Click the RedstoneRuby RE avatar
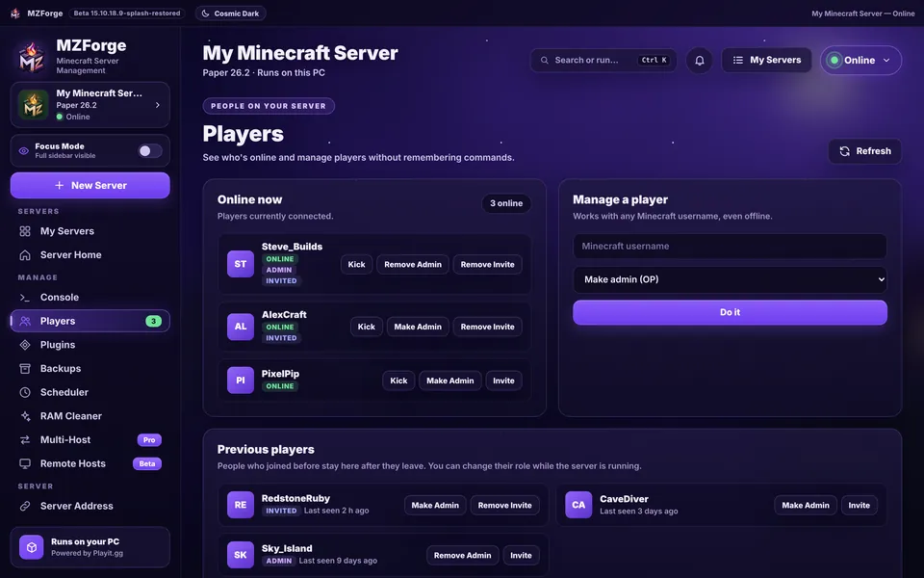This screenshot has width=924, height=578. [x=241, y=505]
